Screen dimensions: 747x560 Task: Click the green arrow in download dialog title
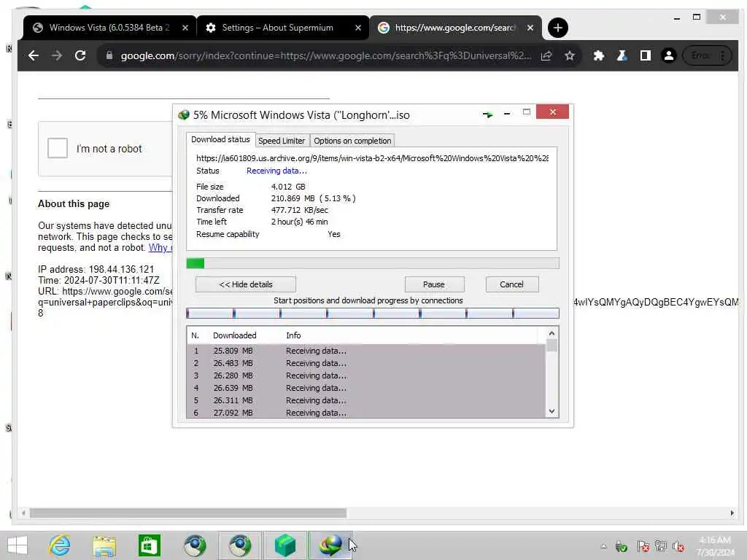[487, 114]
